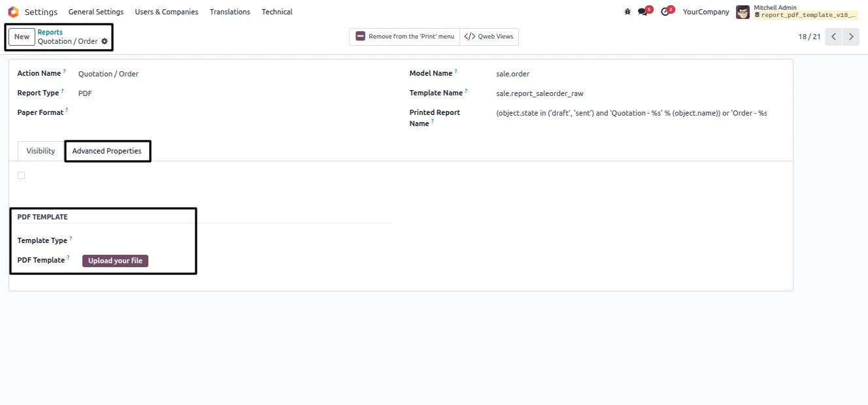Click the Action Name field
The image size is (868, 405).
pos(234,74)
